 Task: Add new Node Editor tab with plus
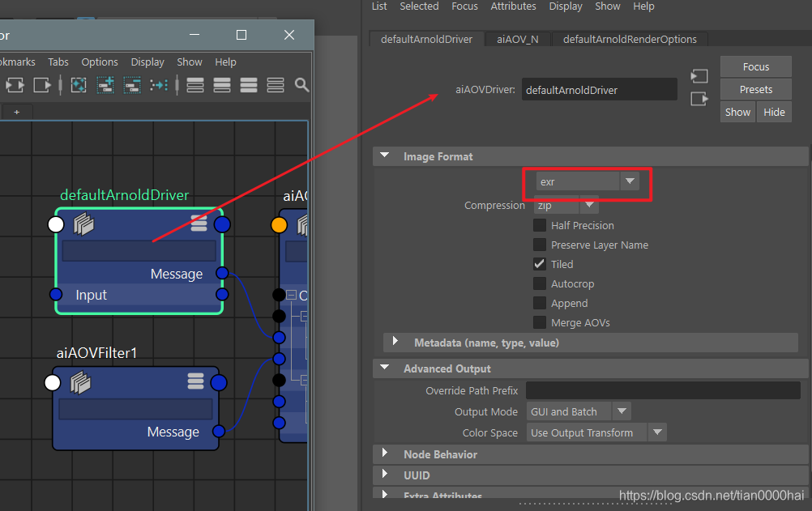click(16, 112)
